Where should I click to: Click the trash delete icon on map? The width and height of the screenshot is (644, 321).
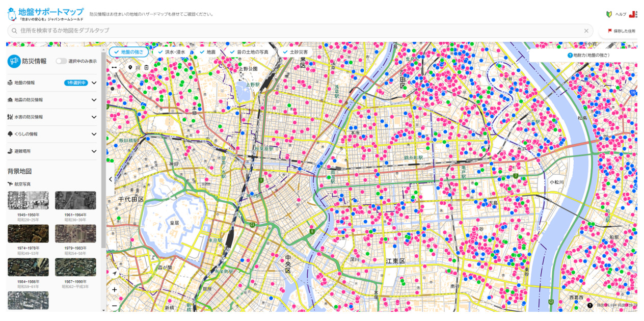146,67
